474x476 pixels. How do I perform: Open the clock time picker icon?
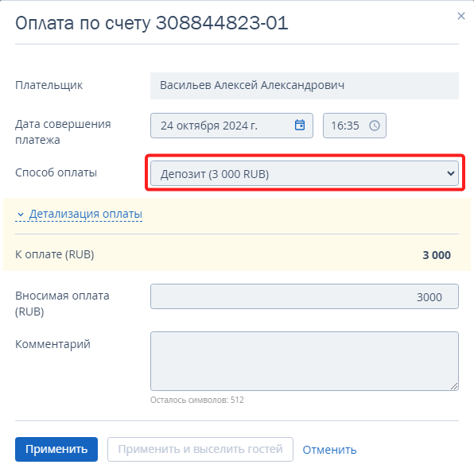click(x=375, y=126)
